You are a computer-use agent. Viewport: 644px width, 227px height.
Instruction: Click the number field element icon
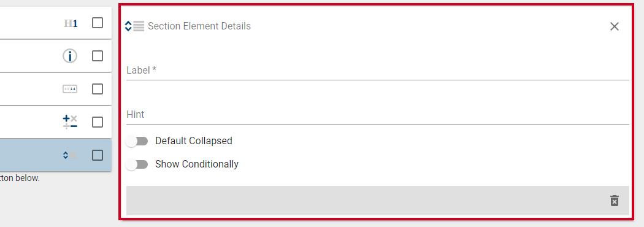point(70,89)
